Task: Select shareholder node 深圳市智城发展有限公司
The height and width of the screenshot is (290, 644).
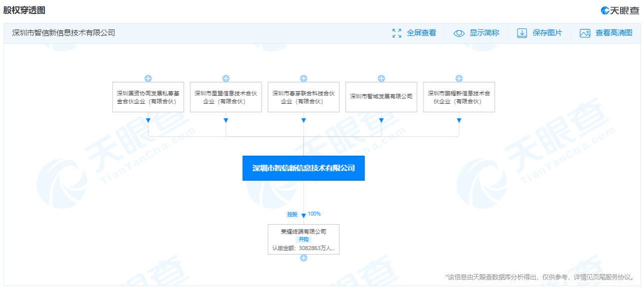Action: tap(381, 97)
